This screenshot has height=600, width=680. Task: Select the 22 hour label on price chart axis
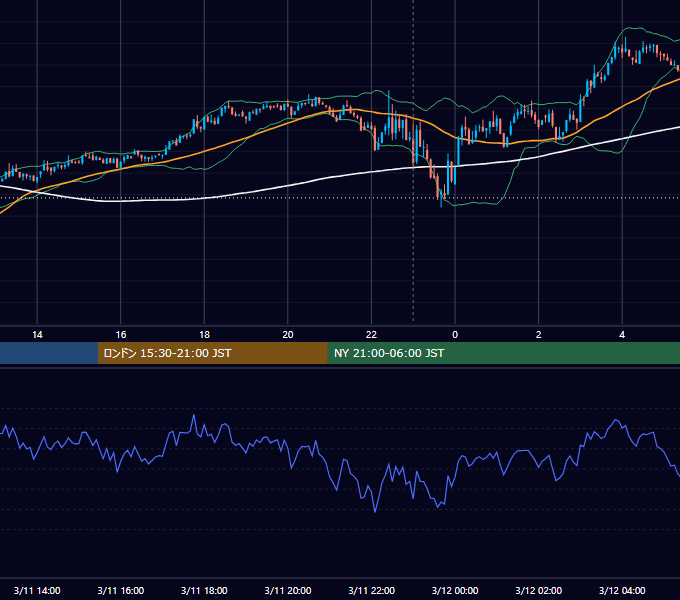tap(371, 335)
